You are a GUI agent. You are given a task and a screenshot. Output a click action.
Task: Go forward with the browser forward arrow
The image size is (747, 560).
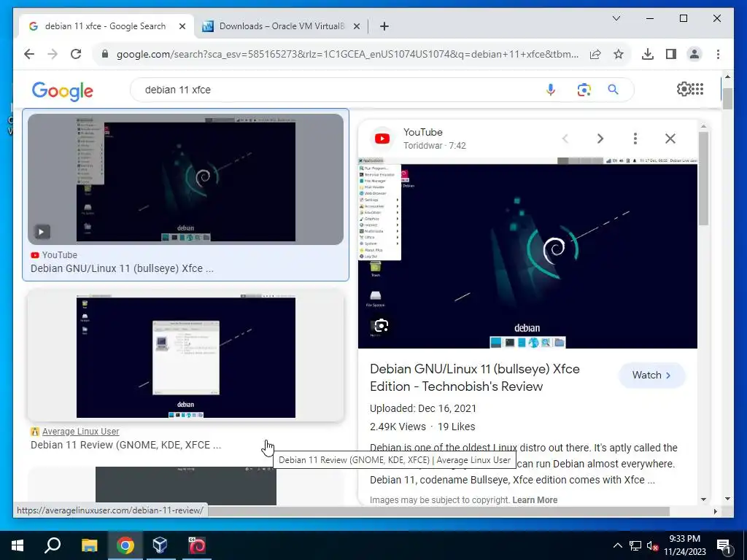coord(53,54)
